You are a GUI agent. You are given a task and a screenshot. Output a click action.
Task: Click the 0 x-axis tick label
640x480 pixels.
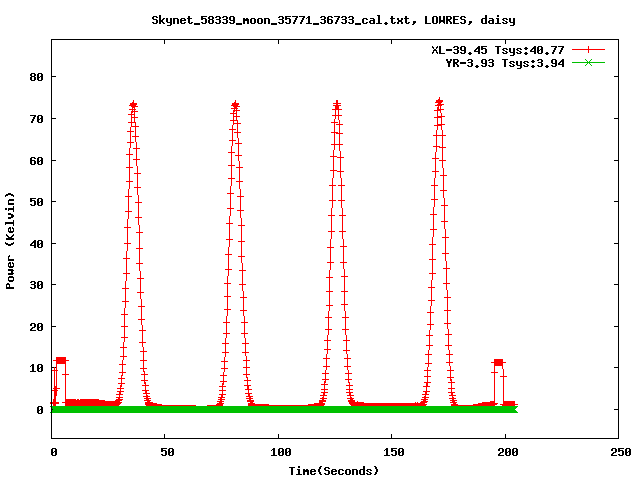(53, 452)
